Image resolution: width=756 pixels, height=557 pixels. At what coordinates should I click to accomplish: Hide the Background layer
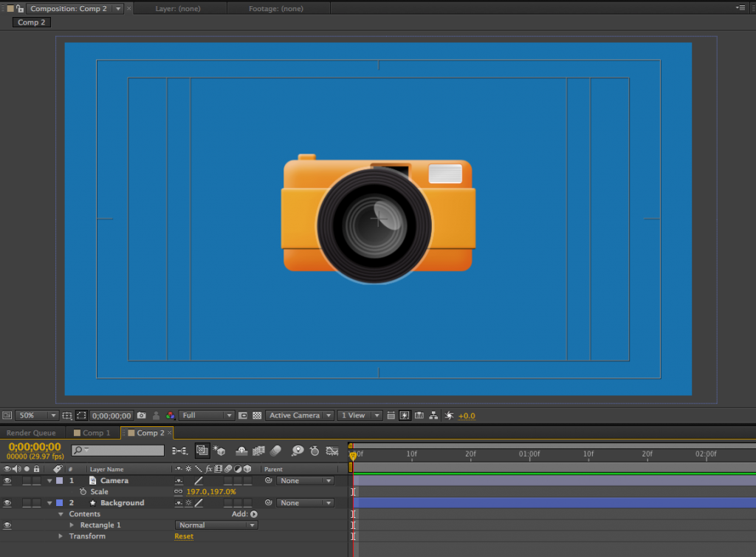pos(6,502)
